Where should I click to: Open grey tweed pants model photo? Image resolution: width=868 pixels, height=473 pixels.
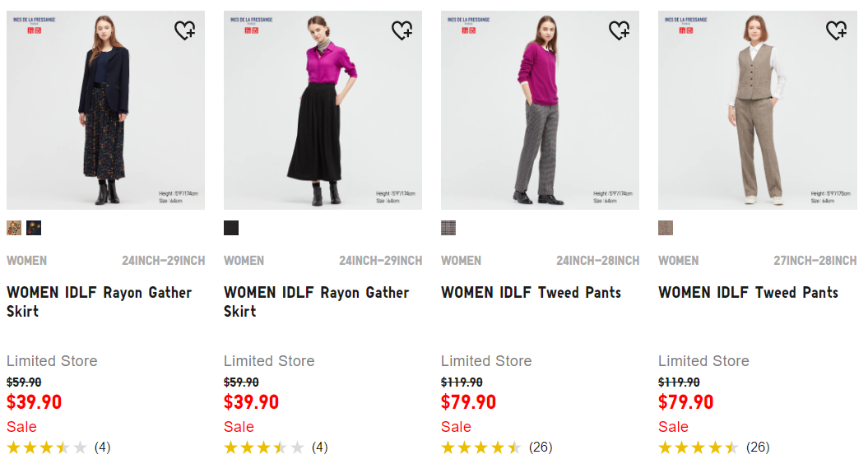(541, 110)
